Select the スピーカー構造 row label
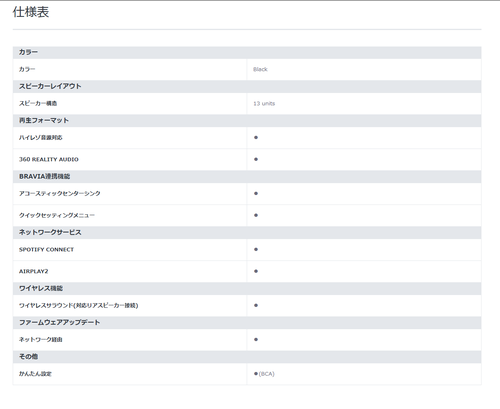The image size is (500, 409). tap(38, 103)
